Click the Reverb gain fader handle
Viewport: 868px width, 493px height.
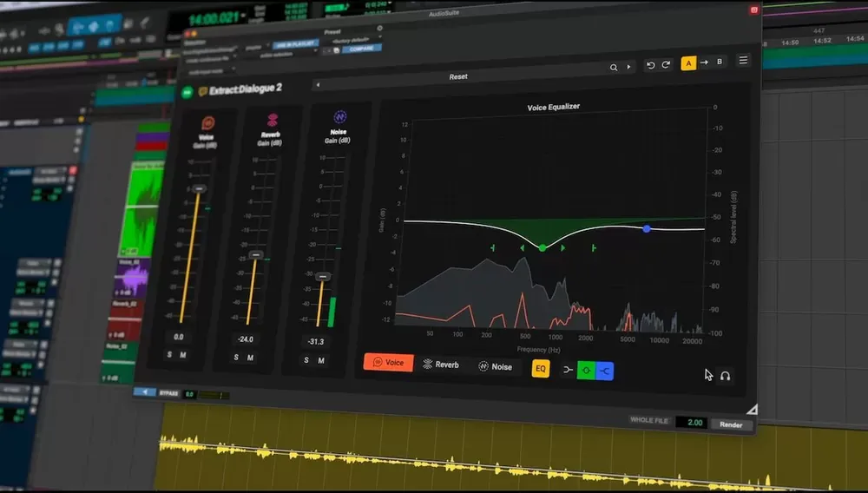click(x=256, y=254)
